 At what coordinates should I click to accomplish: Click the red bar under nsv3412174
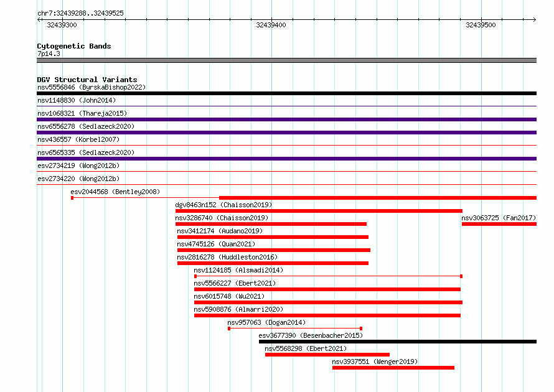tap(273, 237)
